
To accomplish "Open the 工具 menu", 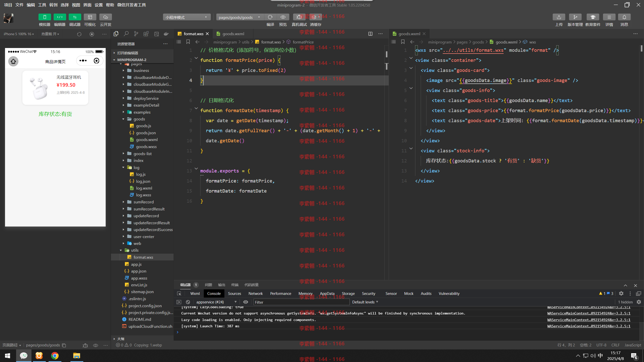I will 42,5.
